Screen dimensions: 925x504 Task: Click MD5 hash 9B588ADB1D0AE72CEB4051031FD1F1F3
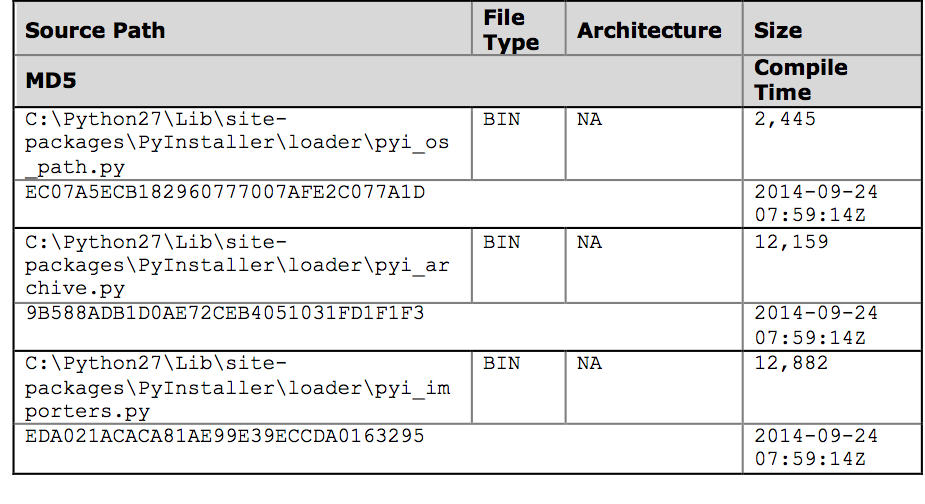pyautogui.click(x=225, y=313)
